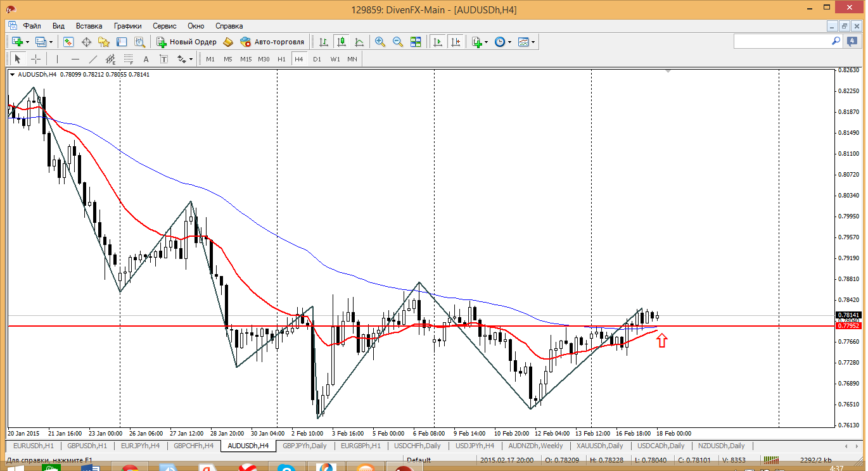
Task: Toggle chart auto scroll
Action: tap(437, 42)
